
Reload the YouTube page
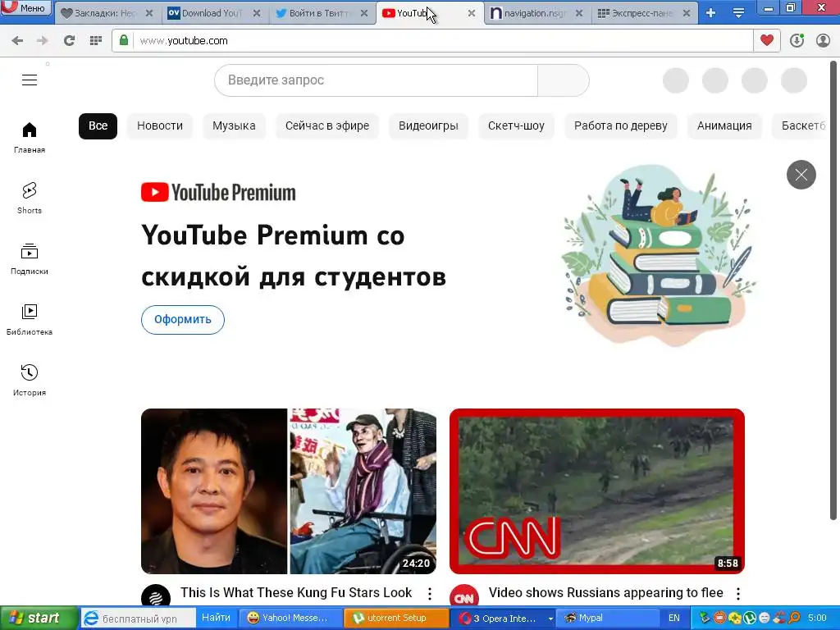(x=69, y=41)
